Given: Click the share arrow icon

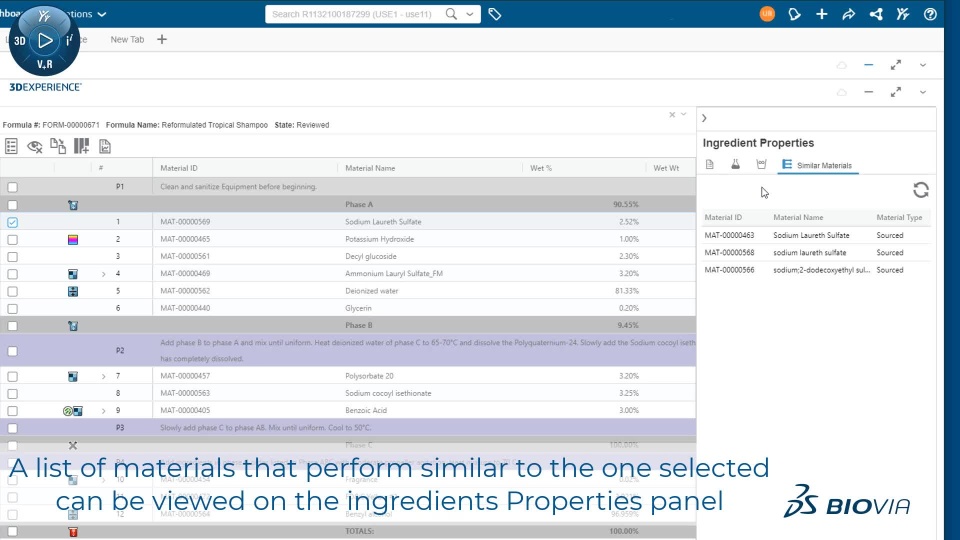Looking at the screenshot, I should 849,13.
